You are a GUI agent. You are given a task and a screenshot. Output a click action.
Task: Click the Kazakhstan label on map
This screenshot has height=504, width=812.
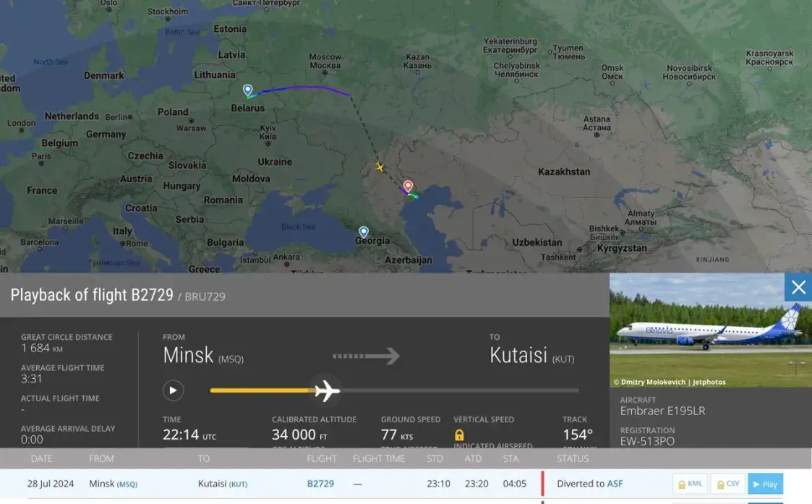click(x=564, y=171)
